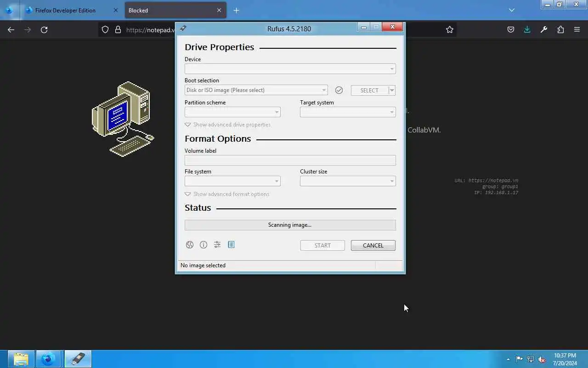Viewport: 588px width, 368px height.
Task: Click the checksum checkmark icon beside Boot selection
Action: (339, 90)
